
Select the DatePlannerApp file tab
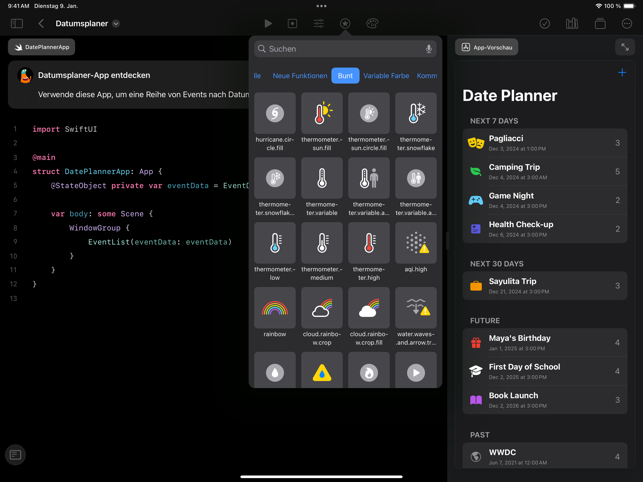[41, 47]
